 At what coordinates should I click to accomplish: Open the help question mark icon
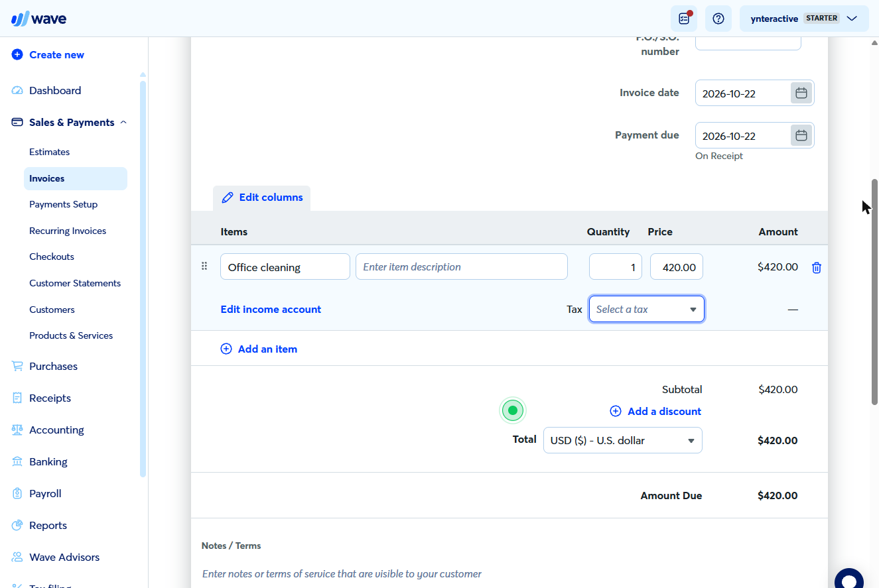tap(718, 19)
